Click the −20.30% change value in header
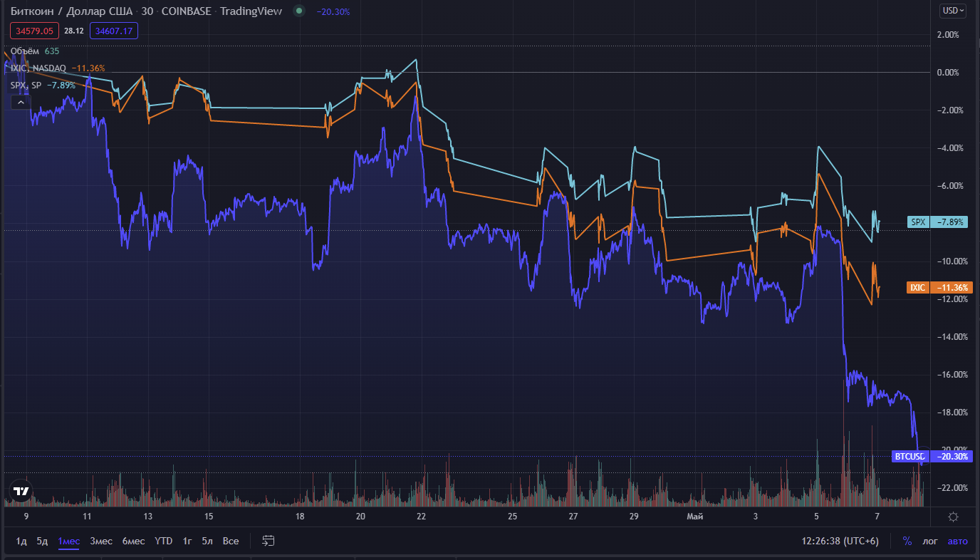The image size is (980, 560). (333, 11)
